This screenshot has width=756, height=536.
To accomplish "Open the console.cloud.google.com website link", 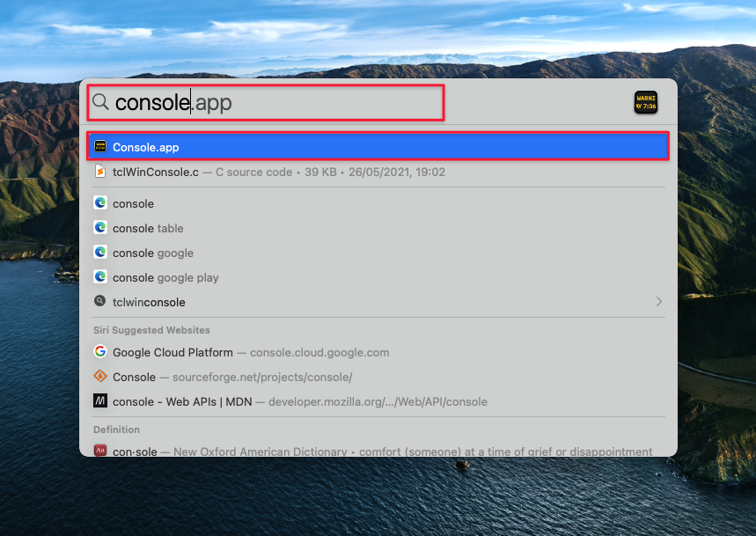I will point(319,352).
